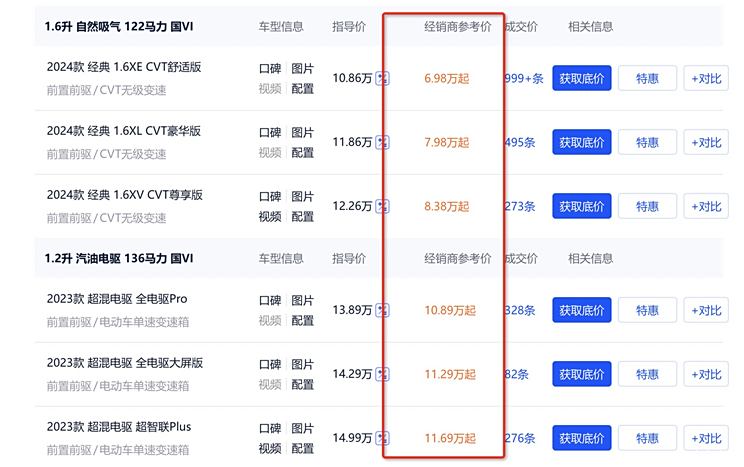Open 口碑 link for 1.6XE CVT舒适版
The width and height of the screenshot is (744, 467).
coord(270,69)
